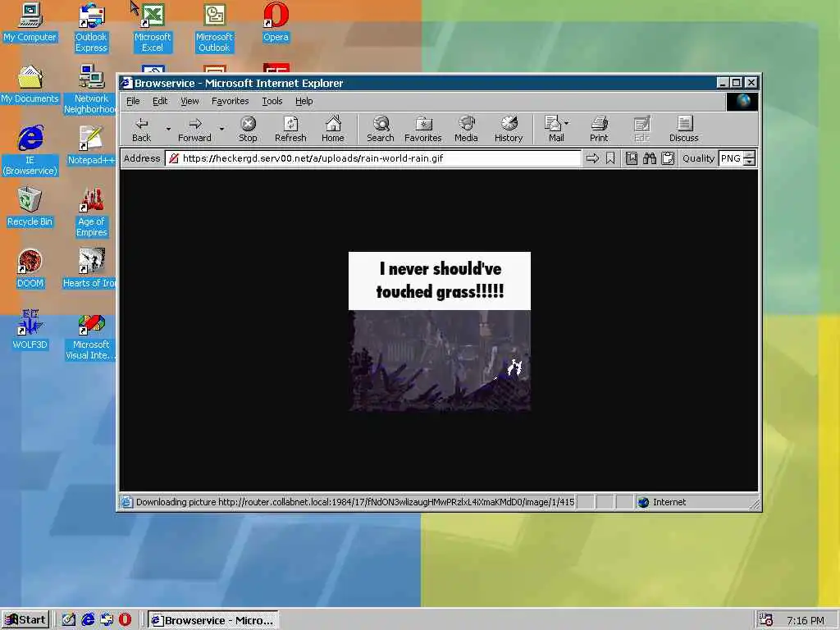840x630 pixels.
Task: Select the My Computer desktop icon
Action: (30, 23)
